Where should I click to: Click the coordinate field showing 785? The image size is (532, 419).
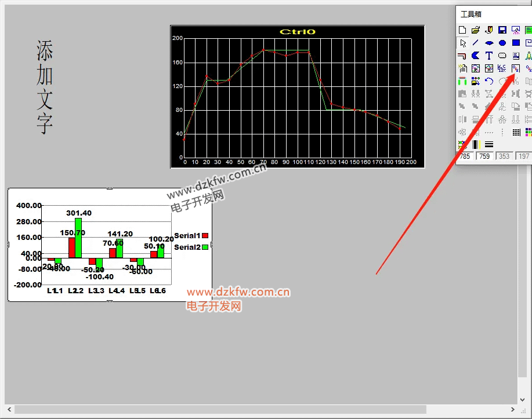pos(465,156)
